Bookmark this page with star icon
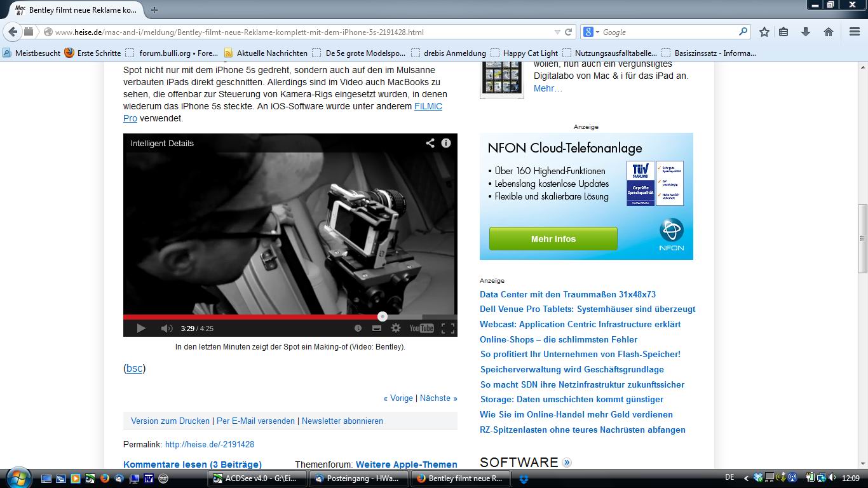Viewport: 868px width, 488px height. [764, 32]
